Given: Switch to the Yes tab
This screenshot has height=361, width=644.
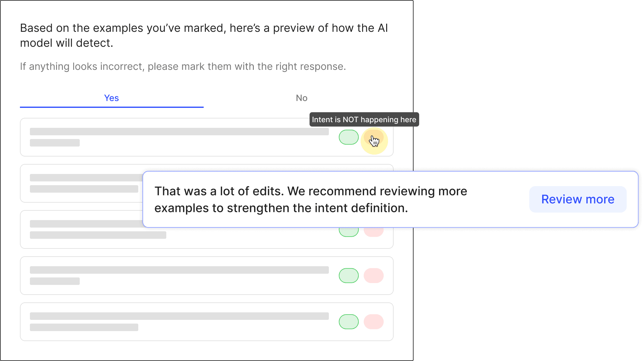Looking at the screenshot, I should 111,98.
